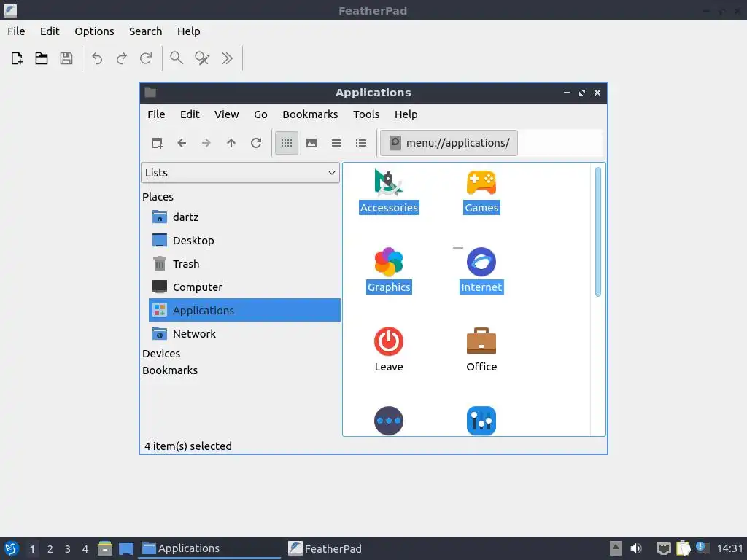747x560 pixels.
Task: Go forward in the Applications window
Action: (206, 143)
